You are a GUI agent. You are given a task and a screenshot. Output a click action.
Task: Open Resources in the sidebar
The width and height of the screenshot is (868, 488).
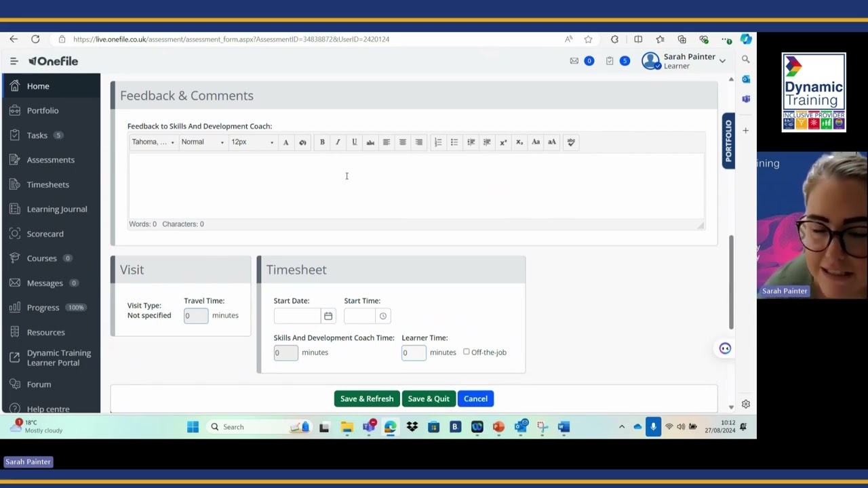pyautogui.click(x=51, y=332)
